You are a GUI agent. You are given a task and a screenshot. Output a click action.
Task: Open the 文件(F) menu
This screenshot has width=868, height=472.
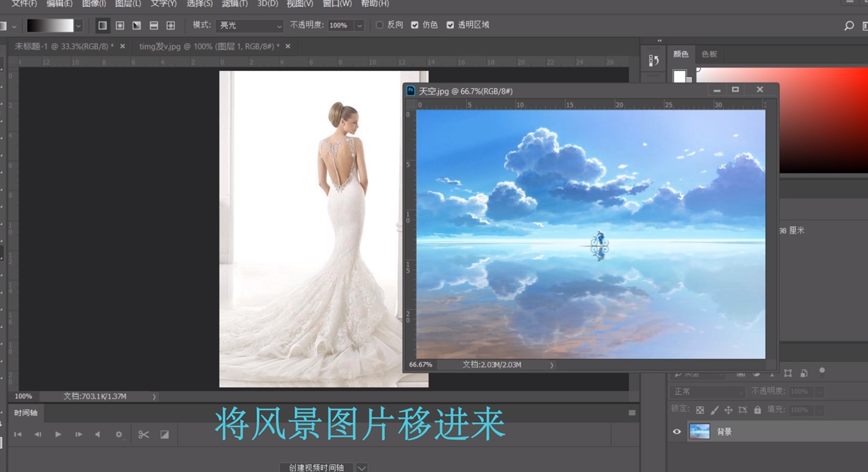(x=24, y=3)
